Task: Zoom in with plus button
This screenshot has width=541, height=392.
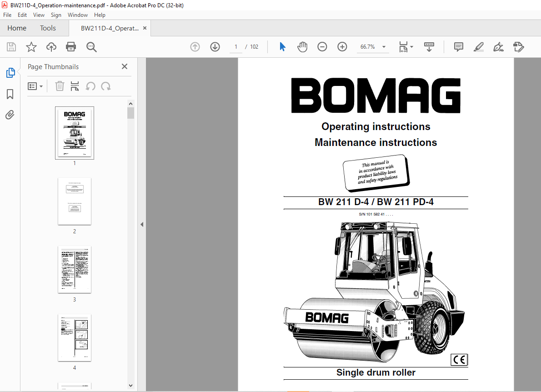Action: click(x=342, y=46)
